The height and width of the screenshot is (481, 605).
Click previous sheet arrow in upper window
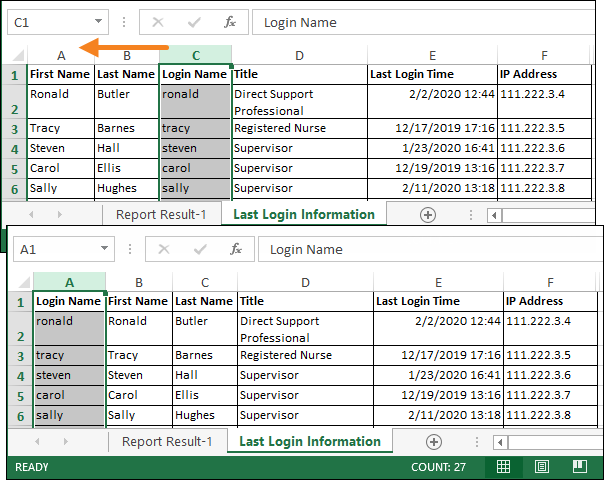31,214
